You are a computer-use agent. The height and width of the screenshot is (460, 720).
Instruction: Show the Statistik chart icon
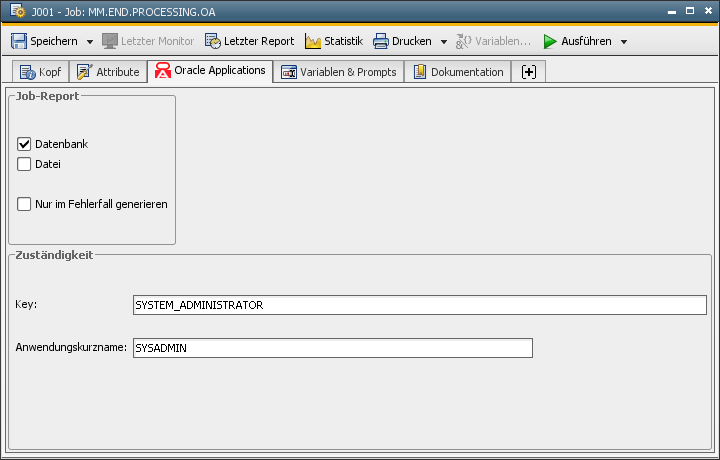(313, 41)
